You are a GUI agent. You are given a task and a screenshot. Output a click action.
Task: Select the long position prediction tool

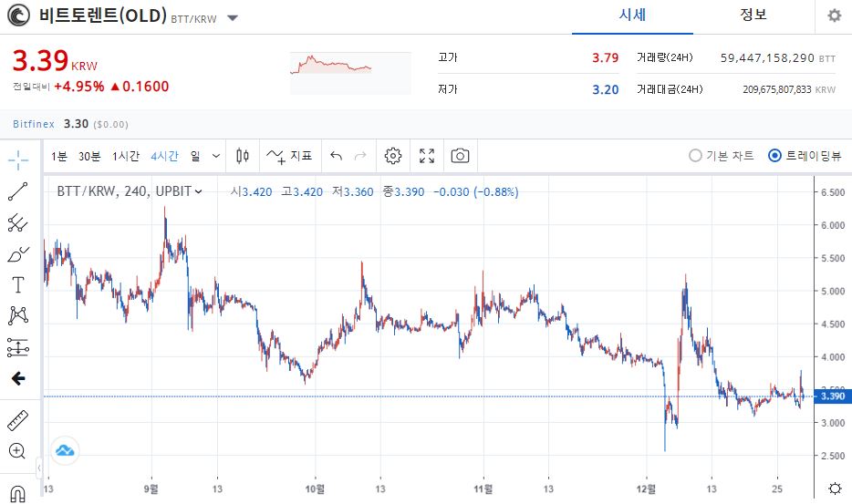click(x=18, y=347)
